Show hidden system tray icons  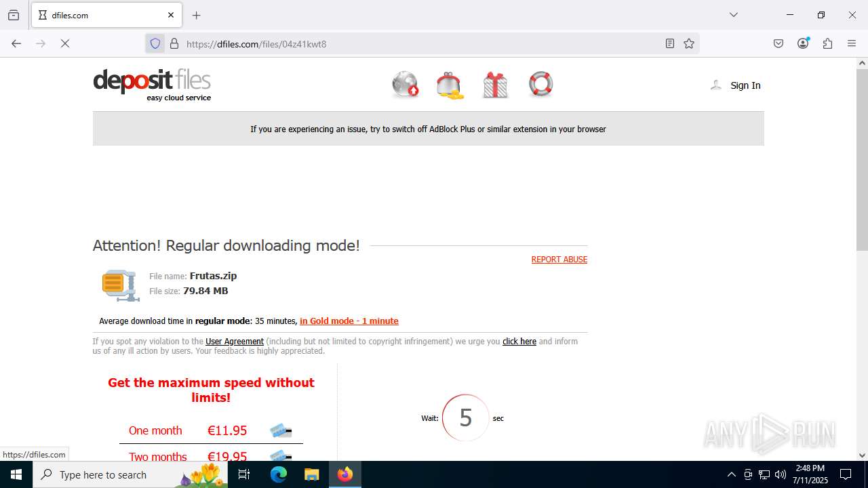pyautogui.click(x=731, y=474)
